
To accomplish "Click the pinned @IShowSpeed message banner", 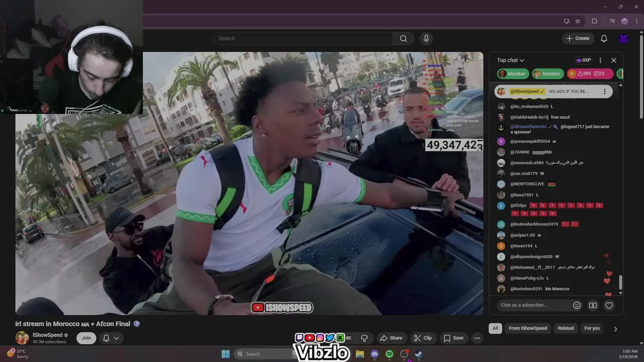I will point(553,92).
